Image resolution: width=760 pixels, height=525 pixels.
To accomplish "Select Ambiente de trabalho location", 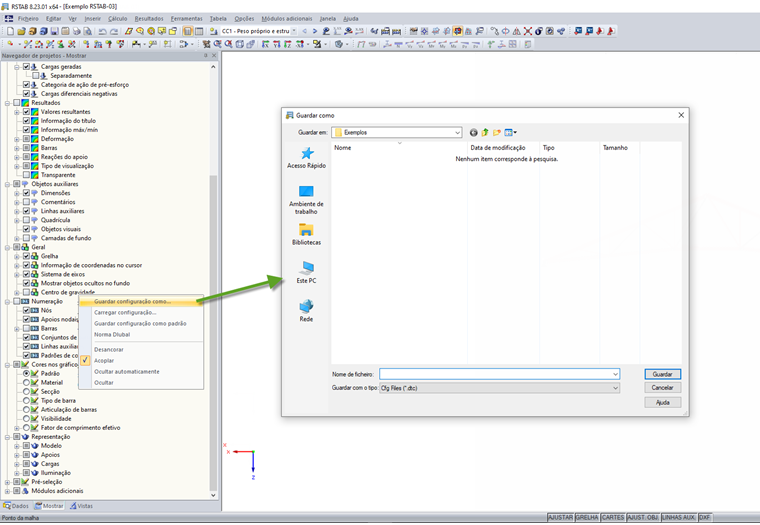I will [306, 200].
